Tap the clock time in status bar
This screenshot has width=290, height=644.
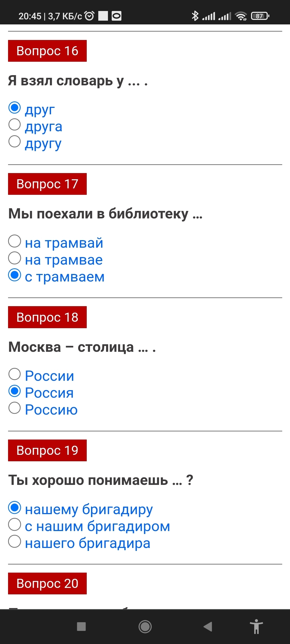(30, 16)
